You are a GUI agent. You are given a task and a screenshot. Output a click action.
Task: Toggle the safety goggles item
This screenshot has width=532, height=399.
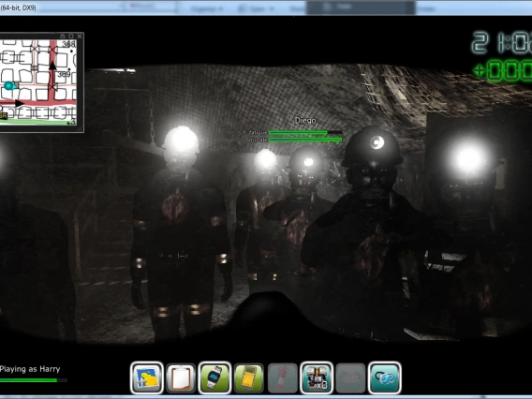[x=384, y=378]
